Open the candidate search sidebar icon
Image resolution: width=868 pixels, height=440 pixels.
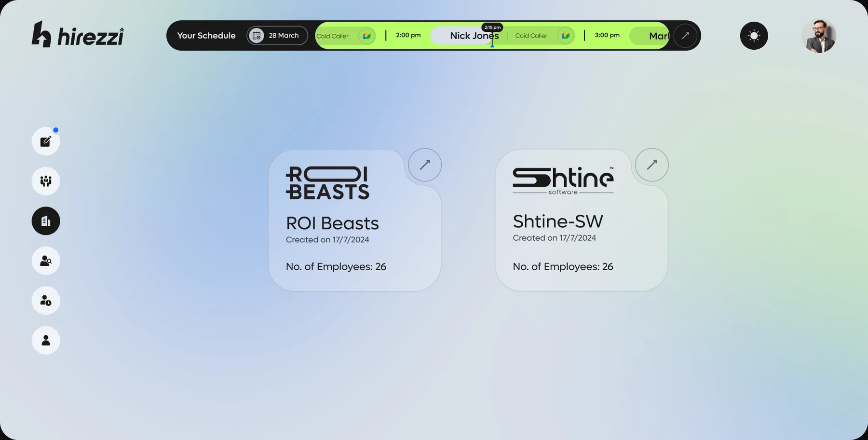click(46, 261)
